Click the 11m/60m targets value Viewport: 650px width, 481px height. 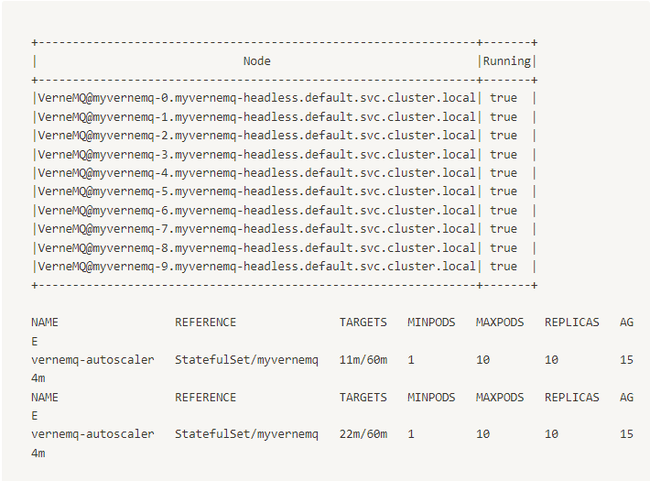pyautogui.click(x=363, y=360)
